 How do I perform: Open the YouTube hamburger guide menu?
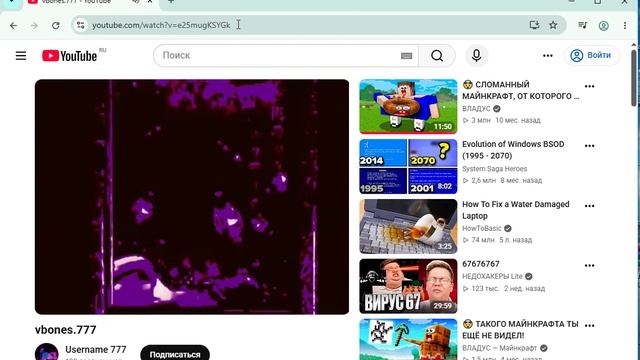coord(21,56)
